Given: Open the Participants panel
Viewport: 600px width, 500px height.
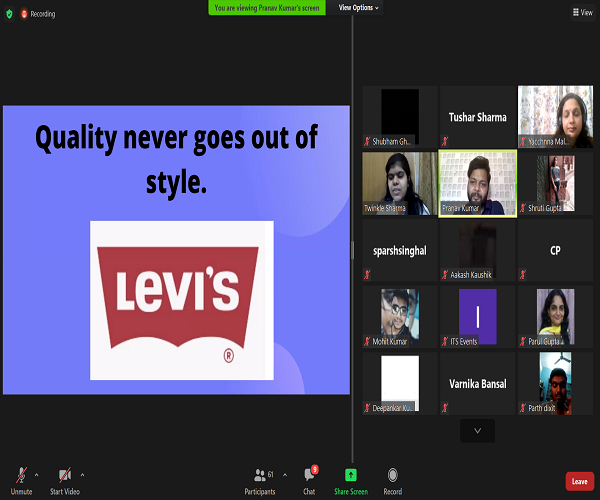Looking at the screenshot, I should pos(260,482).
